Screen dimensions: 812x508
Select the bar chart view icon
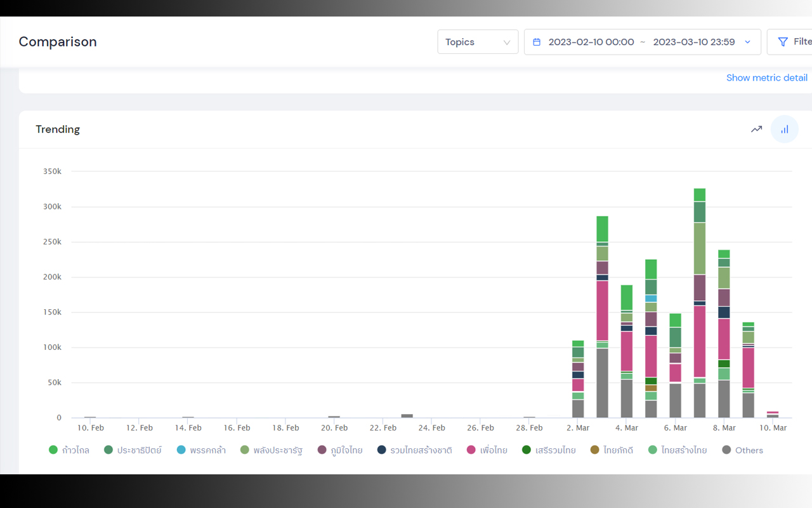785,129
